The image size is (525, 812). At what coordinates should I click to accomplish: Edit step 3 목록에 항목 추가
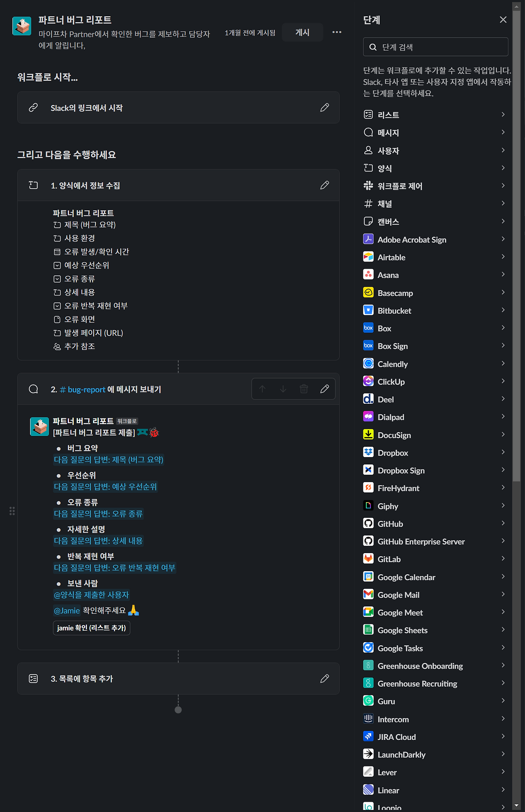point(324,679)
